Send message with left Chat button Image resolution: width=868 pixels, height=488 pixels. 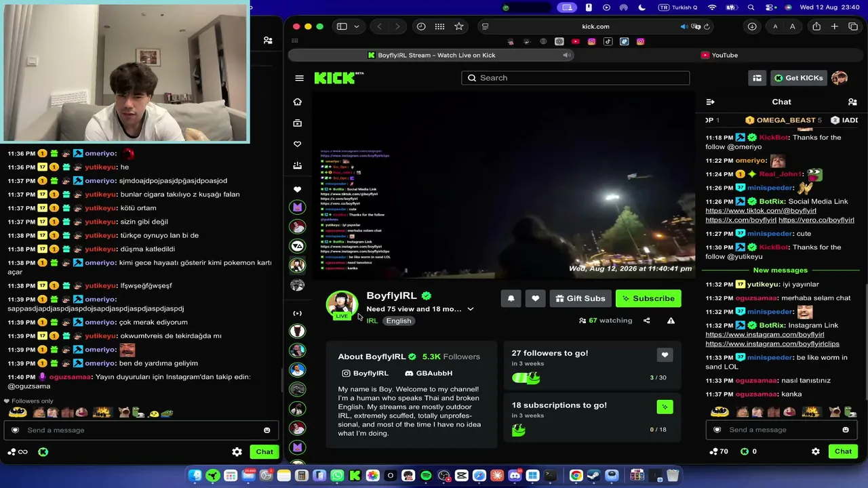(x=264, y=452)
